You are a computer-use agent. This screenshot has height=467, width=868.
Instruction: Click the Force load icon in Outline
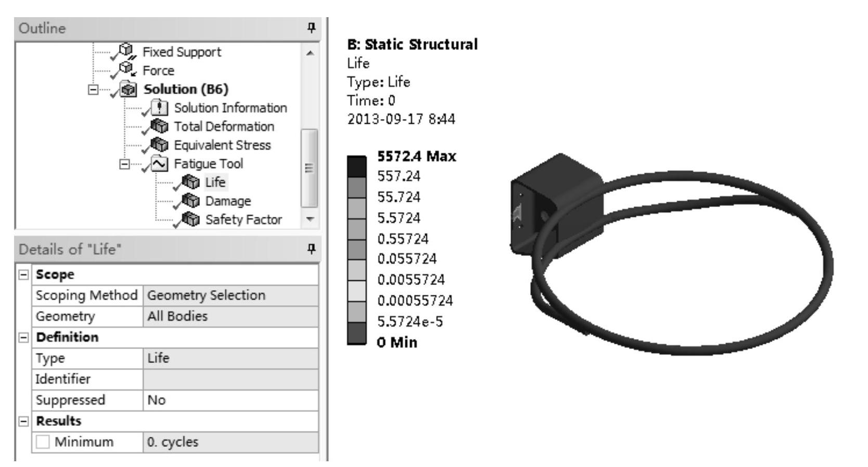[x=126, y=70]
